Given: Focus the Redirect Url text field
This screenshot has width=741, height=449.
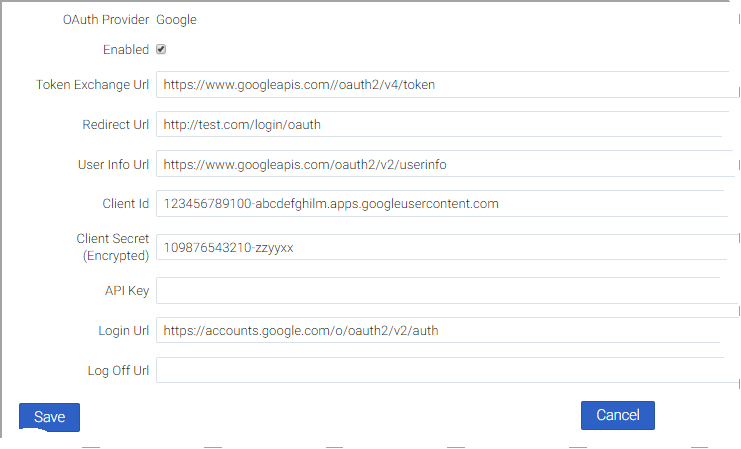Looking at the screenshot, I should coord(440,125).
